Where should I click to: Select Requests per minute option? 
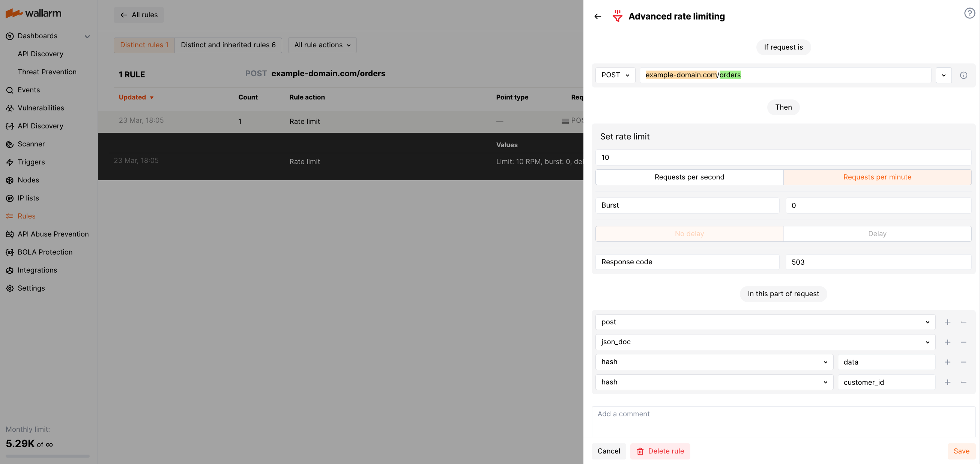pos(877,177)
